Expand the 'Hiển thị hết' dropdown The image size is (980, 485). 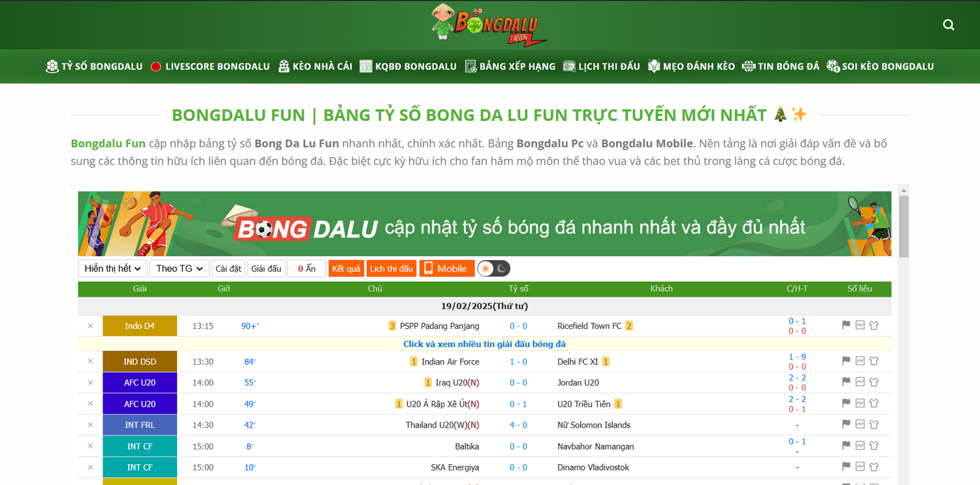coord(112,269)
